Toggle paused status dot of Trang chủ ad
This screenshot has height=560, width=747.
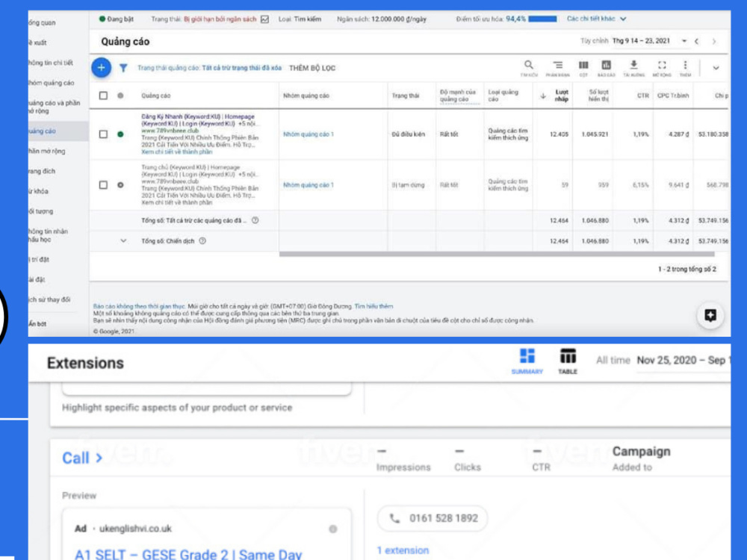120,184
